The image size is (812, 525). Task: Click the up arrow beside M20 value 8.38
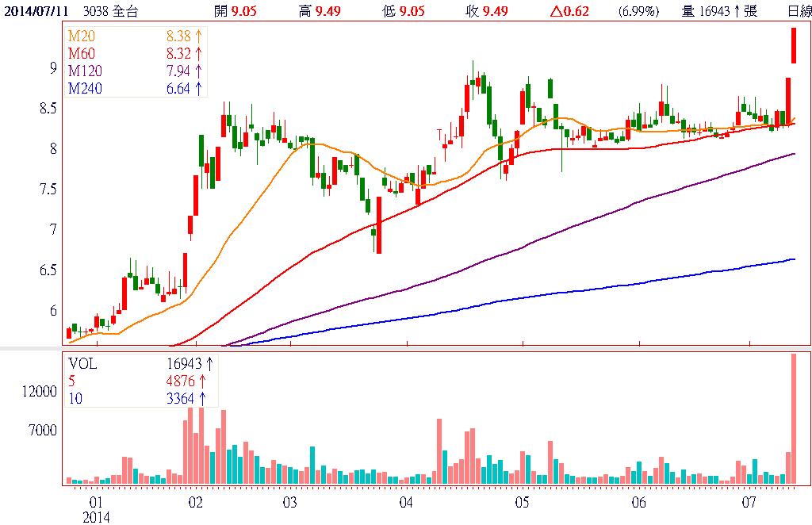[x=198, y=36]
